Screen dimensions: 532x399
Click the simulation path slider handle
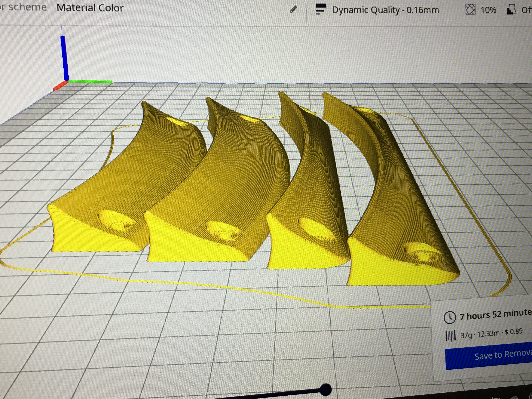(326, 389)
